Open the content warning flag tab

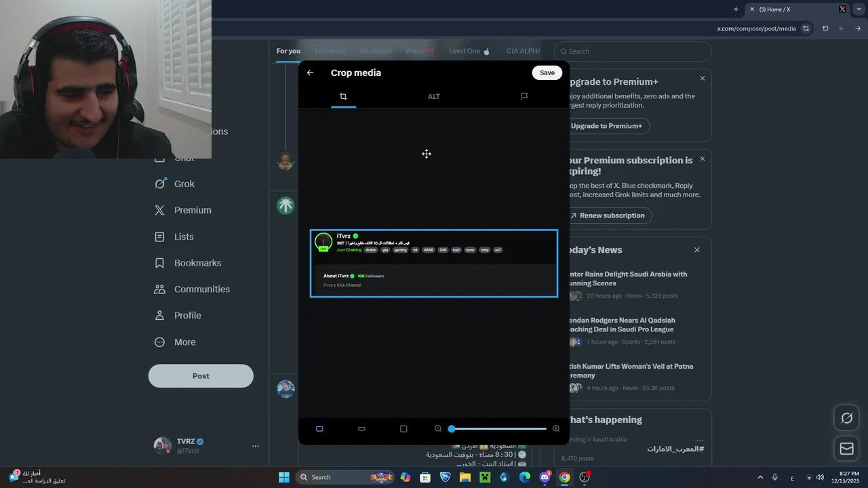click(x=524, y=96)
